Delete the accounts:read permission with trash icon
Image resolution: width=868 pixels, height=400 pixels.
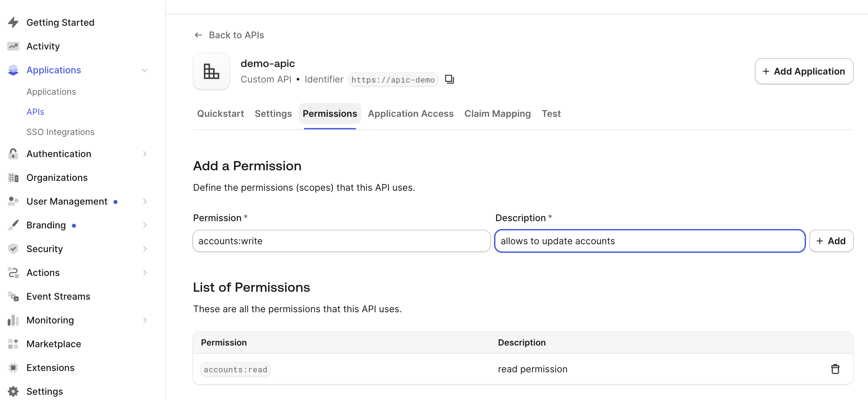click(x=835, y=369)
